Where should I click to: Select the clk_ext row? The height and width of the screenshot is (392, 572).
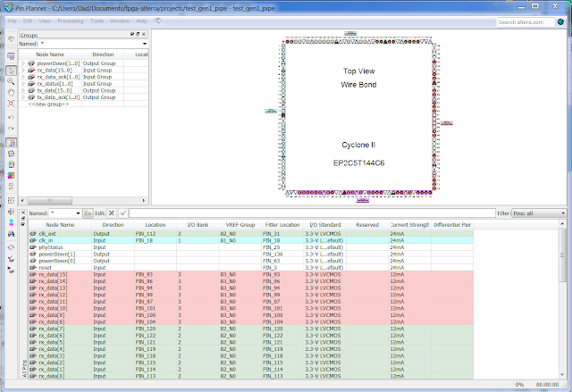pyautogui.click(x=251, y=234)
